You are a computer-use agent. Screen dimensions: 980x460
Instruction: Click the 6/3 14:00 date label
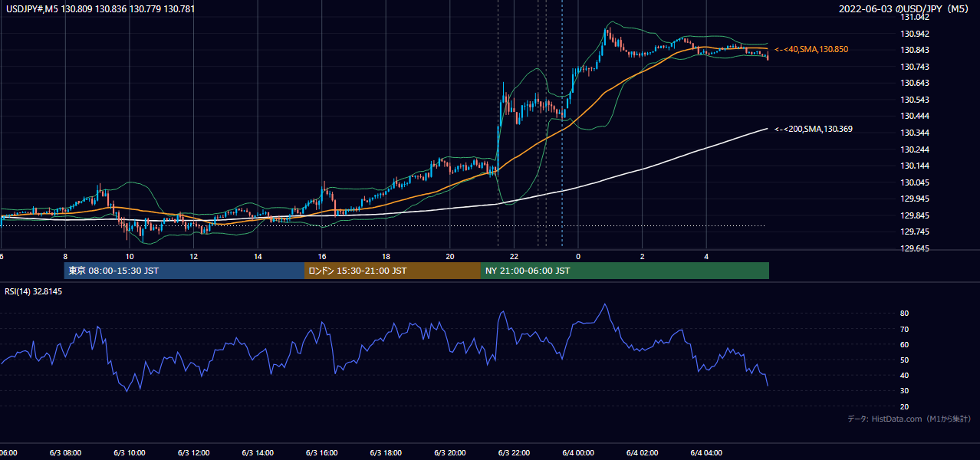tap(258, 452)
